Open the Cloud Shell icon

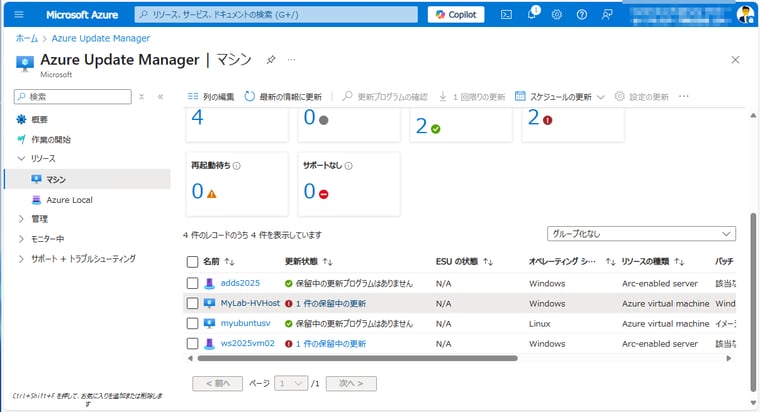pos(506,15)
